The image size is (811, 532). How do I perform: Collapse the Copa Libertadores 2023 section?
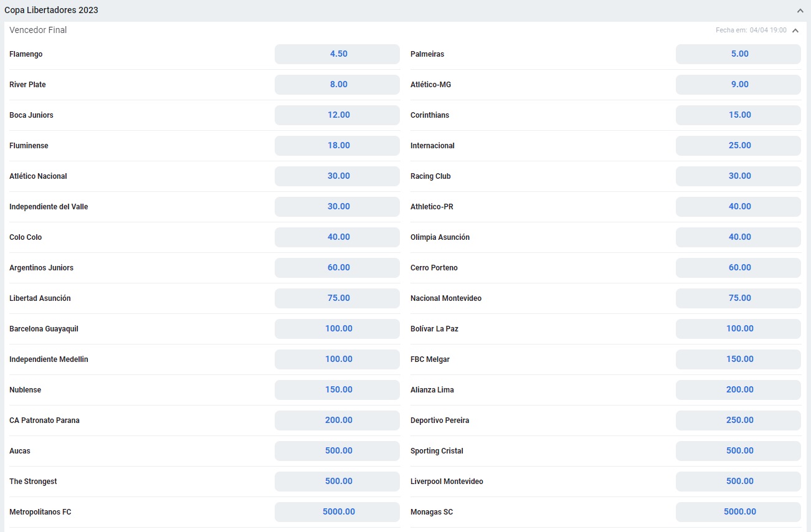pos(800,11)
